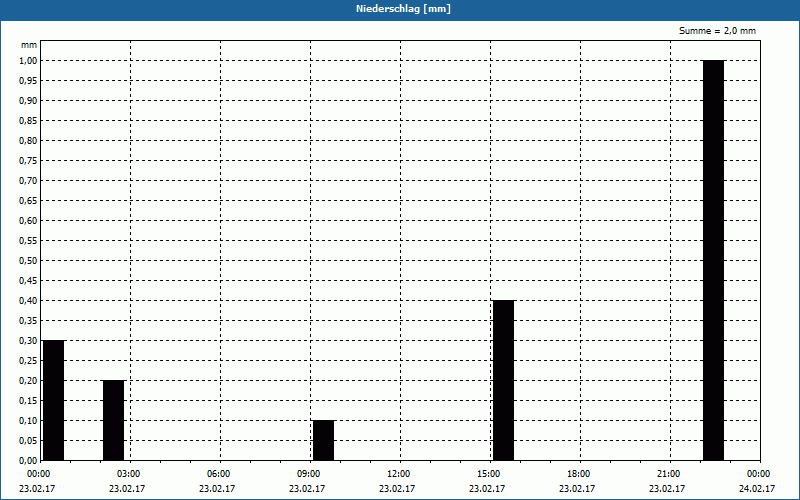The width and height of the screenshot is (800, 500).
Task: Click the bar reaching 0,10 mm
Action: (323, 440)
